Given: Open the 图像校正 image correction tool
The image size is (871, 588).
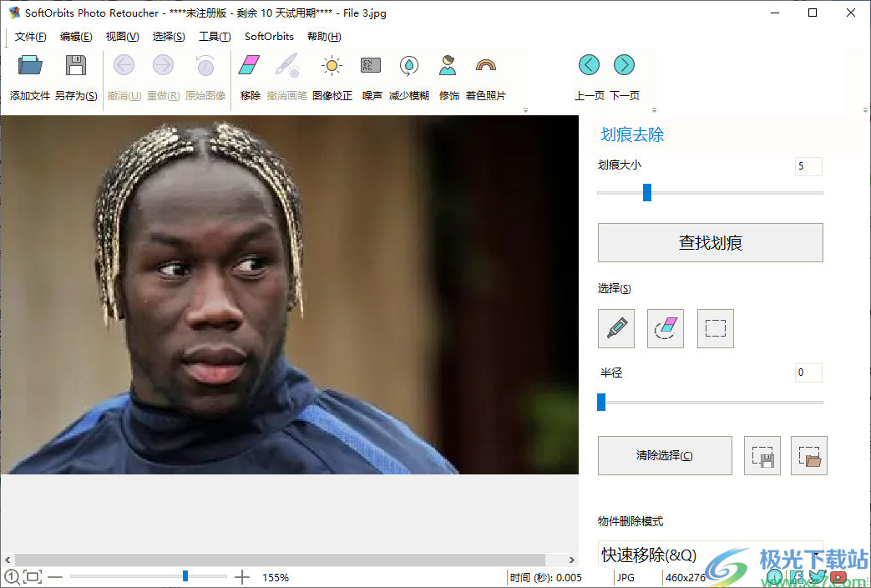Looking at the screenshot, I should point(331,64).
